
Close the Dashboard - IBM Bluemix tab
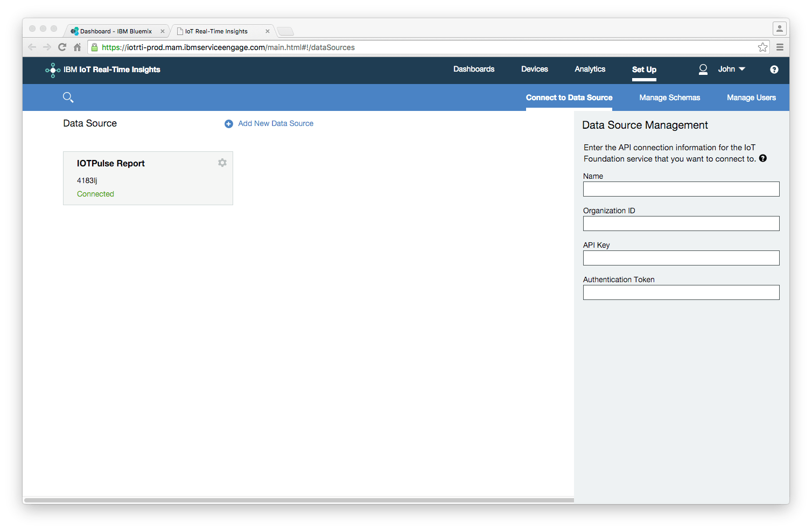pos(163,31)
